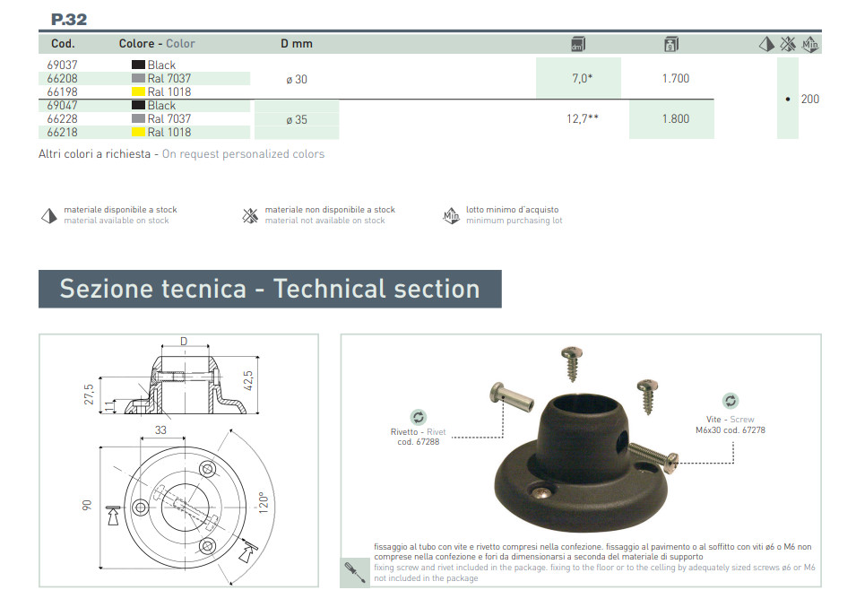Click the Italian fissaggio al tubo instructions

click(x=592, y=551)
